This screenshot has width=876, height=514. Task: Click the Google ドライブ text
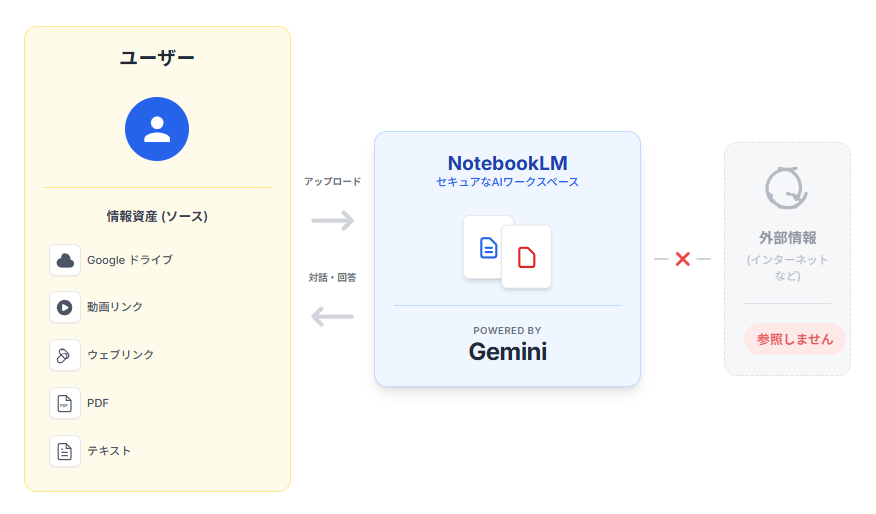pyautogui.click(x=130, y=260)
